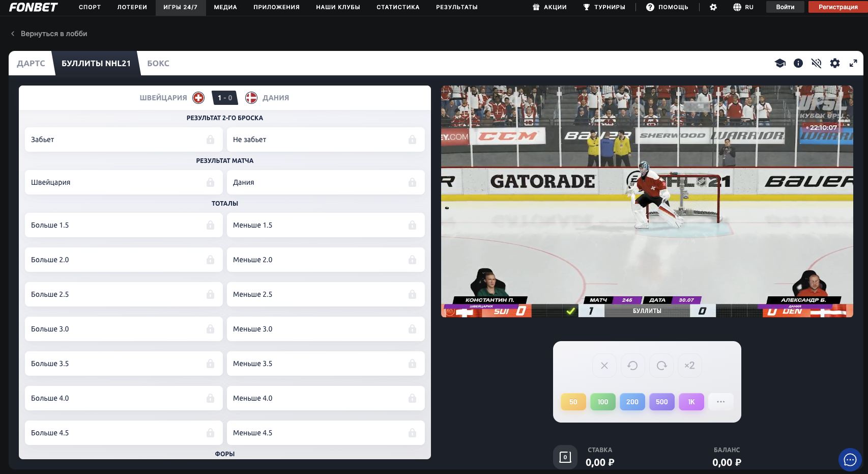Screen dimensions: 868x474
Task: Choose Меньше 2.0 total
Action: [326, 260]
